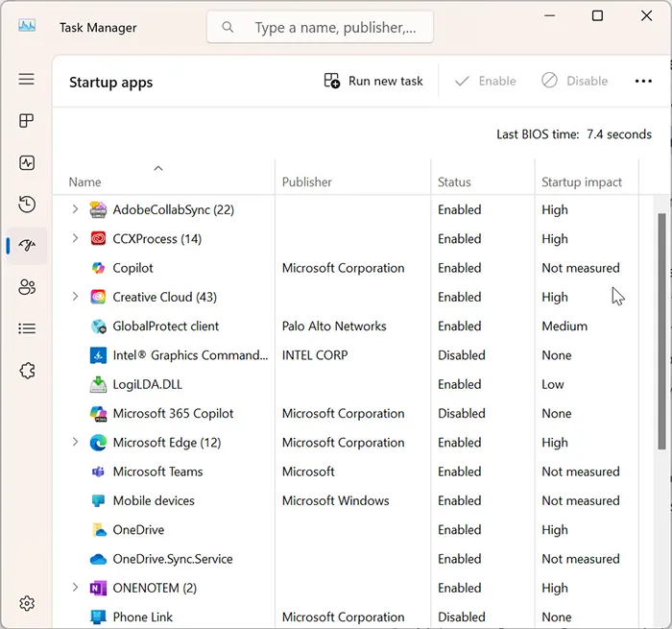Click Run new task button
Viewport: 672px width, 629px height.
pyautogui.click(x=373, y=82)
